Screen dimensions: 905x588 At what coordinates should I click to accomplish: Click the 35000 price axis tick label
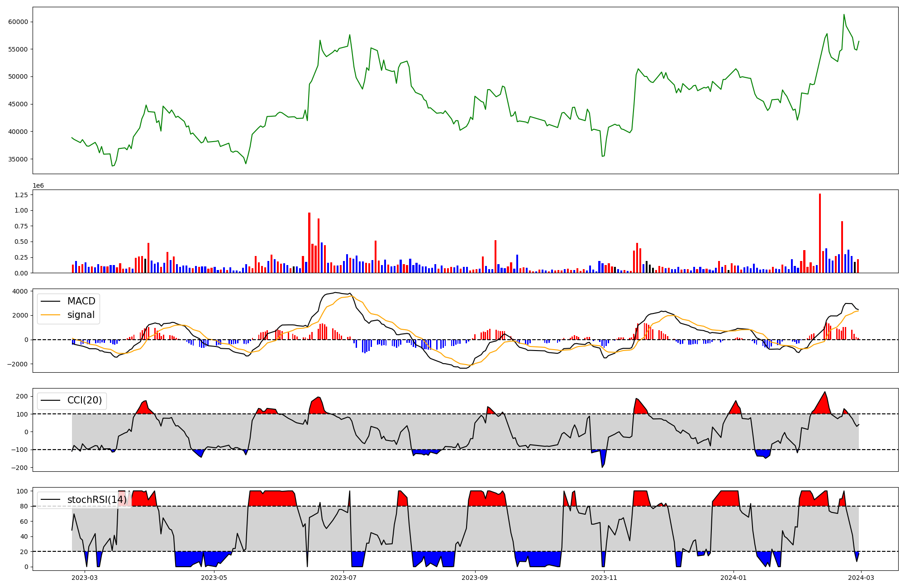point(18,159)
